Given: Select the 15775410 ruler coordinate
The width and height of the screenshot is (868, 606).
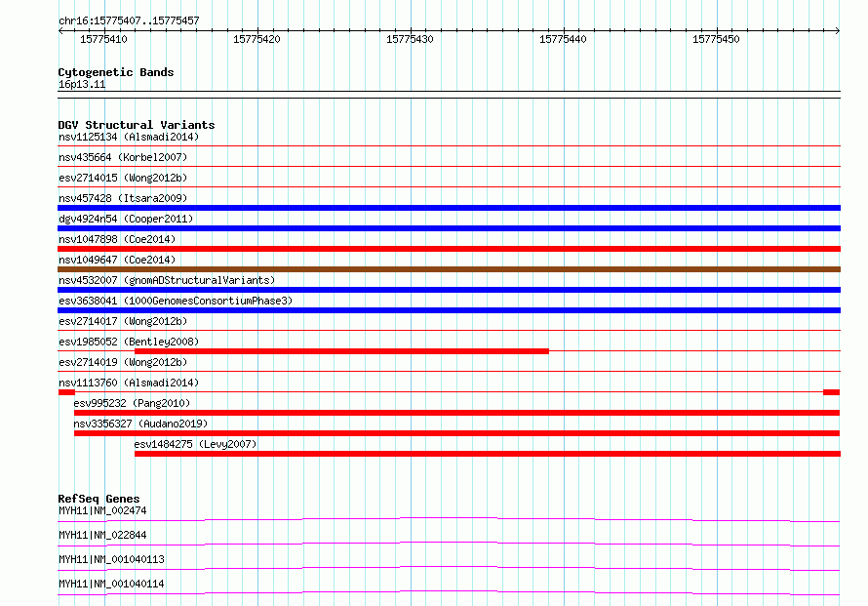Looking at the screenshot, I should tap(103, 39).
